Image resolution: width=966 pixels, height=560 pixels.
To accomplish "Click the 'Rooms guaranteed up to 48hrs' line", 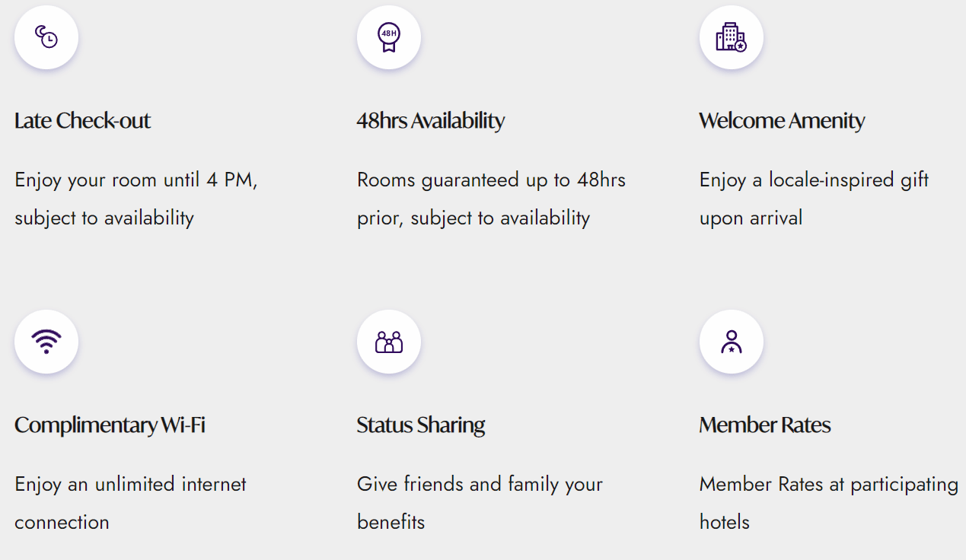I will pos(491,181).
